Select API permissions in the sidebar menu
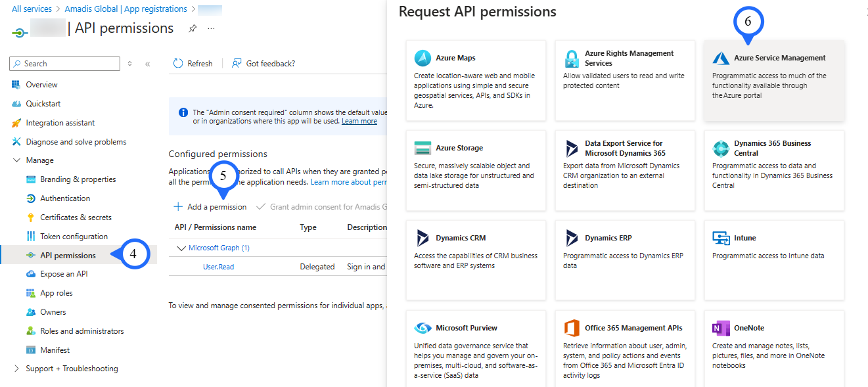 coord(68,256)
